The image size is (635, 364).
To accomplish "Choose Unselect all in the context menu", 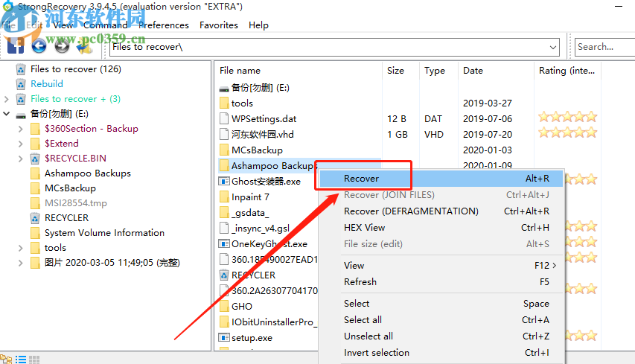I will 441,336.
